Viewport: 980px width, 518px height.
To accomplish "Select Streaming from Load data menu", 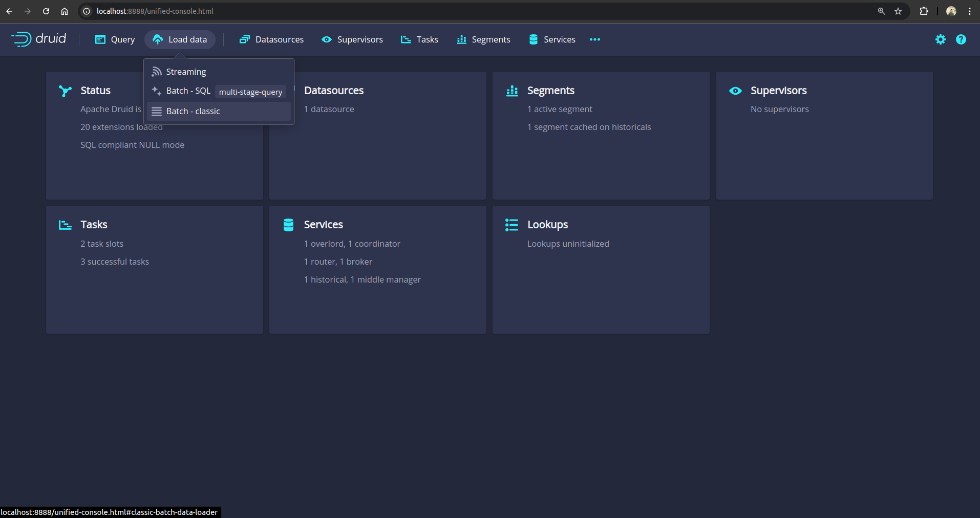I will pos(186,72).
